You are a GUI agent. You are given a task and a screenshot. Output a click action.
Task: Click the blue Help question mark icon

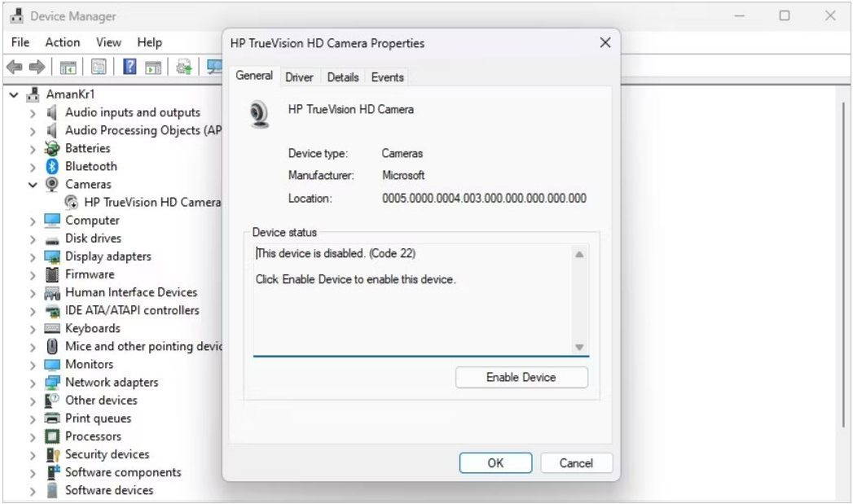[130, 66]
